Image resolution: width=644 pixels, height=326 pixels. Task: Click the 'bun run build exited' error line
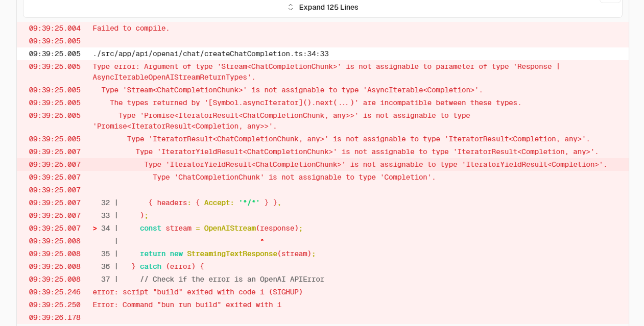click(x=186, y=305)
